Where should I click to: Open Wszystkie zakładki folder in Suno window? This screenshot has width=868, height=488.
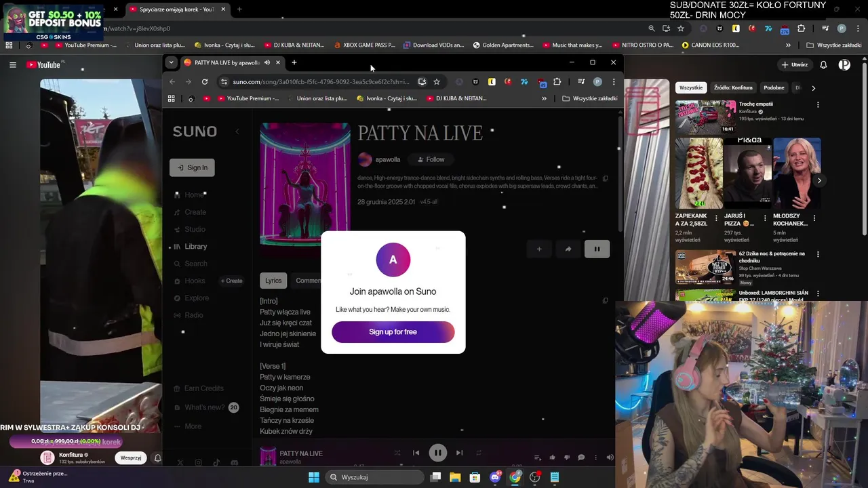(x=590, y=98)
